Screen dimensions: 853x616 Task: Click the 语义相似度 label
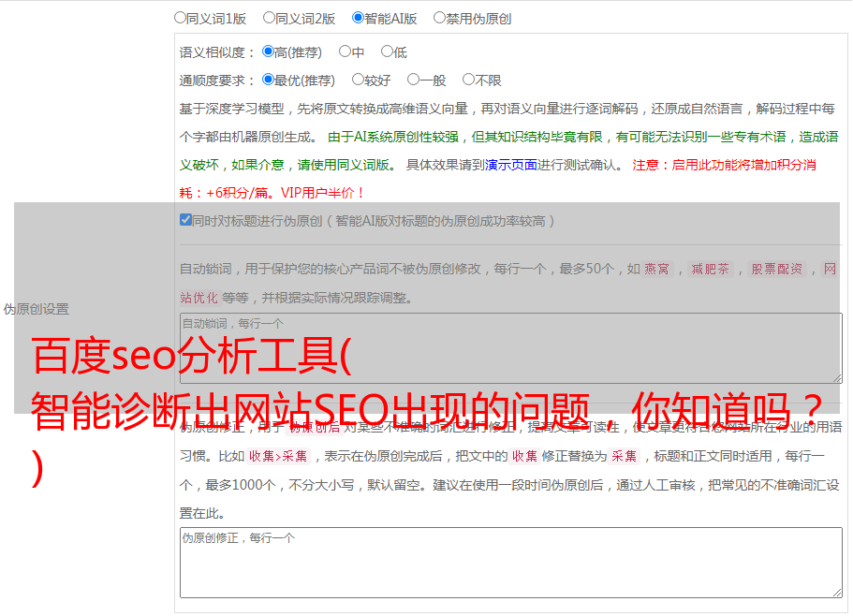(217, 52)
